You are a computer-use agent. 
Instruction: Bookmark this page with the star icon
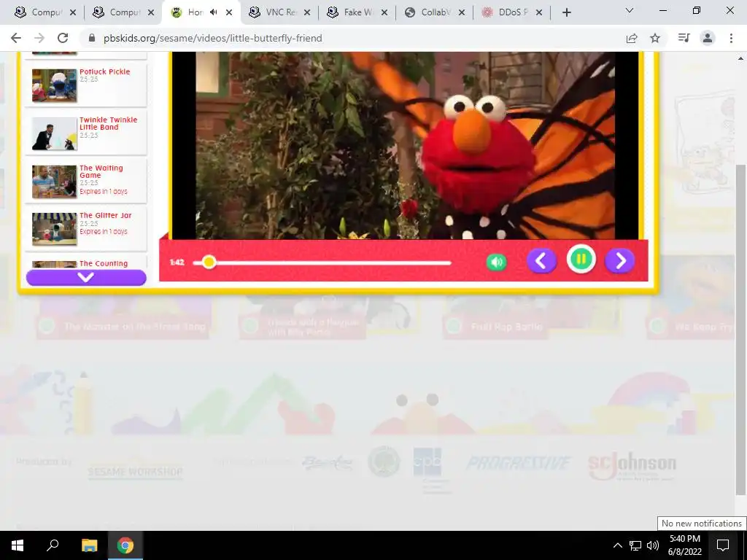click(x=655, y=38)
